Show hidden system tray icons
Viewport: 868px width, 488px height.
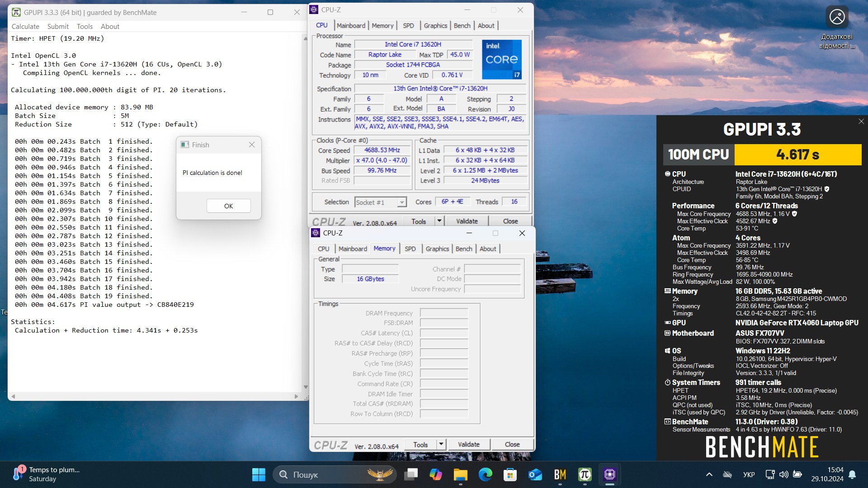[x=709, y=474]
